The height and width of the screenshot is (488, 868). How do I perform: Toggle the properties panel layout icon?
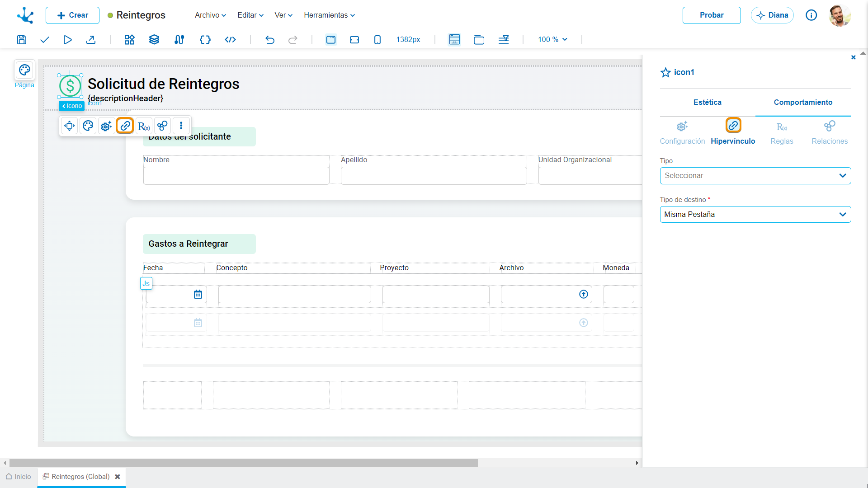point(454,40)
